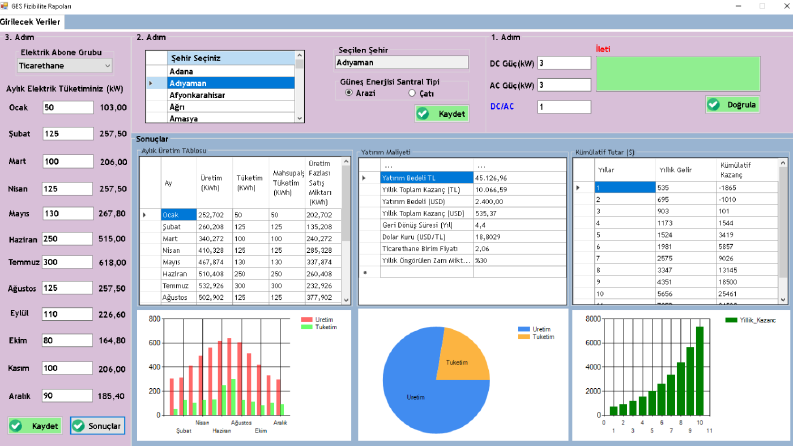The image size is (793, 446).
Task: Click the AC Güç(kW) input field
Action: click(x=564, y=85)
